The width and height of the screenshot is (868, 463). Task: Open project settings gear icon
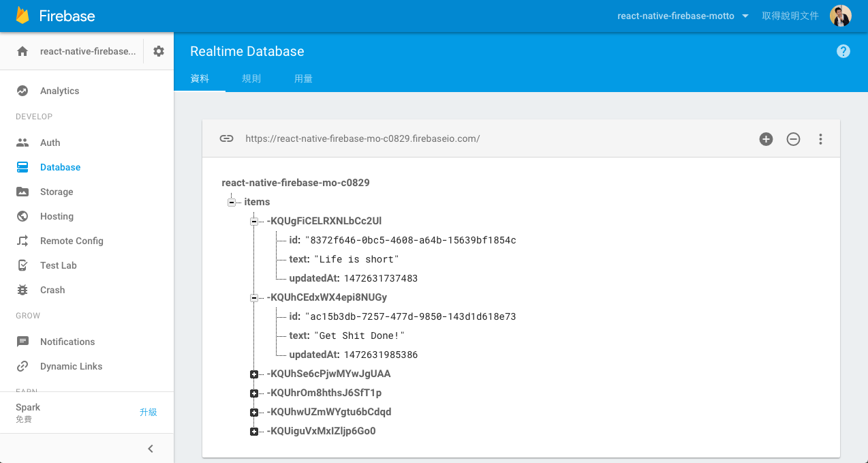click(159, 51)
